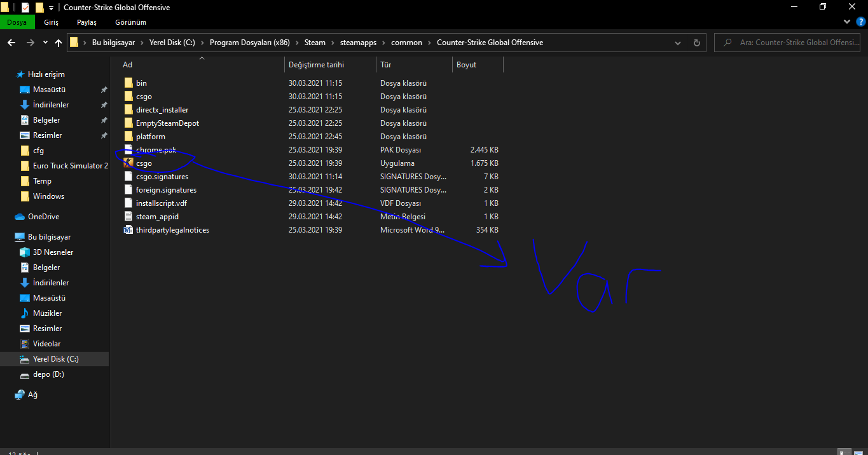This screenshot has height=455, width=868.
Task: Open pinned Belgeler under Hızlı erişim
Action: (46, 120)
